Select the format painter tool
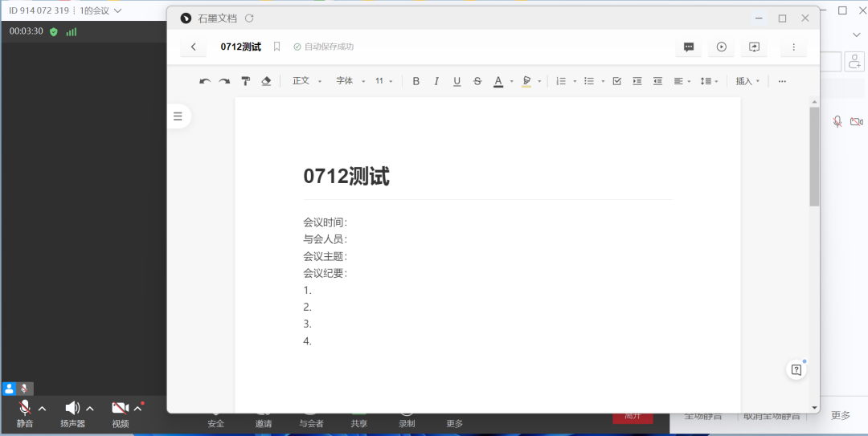868x436 pixels. (x=245, y=81)
